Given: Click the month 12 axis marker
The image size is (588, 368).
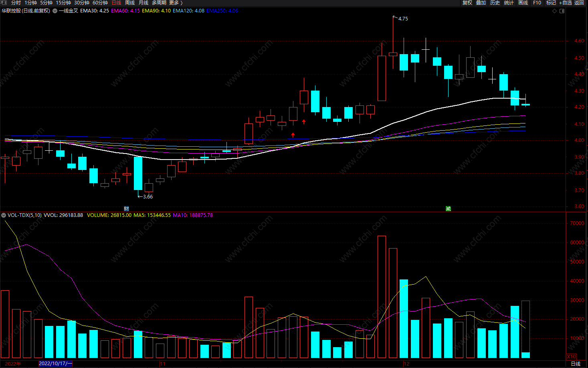Looking at the screenshot, I should 406,364.
